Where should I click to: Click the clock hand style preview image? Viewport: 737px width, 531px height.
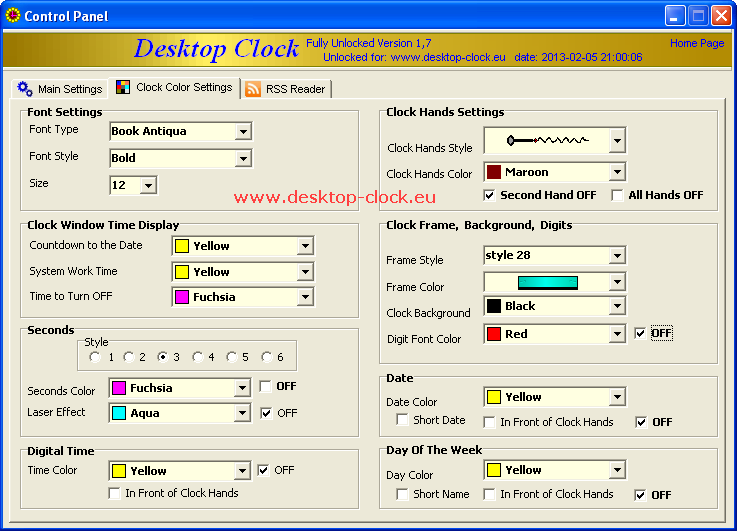[x=547, y=140]
